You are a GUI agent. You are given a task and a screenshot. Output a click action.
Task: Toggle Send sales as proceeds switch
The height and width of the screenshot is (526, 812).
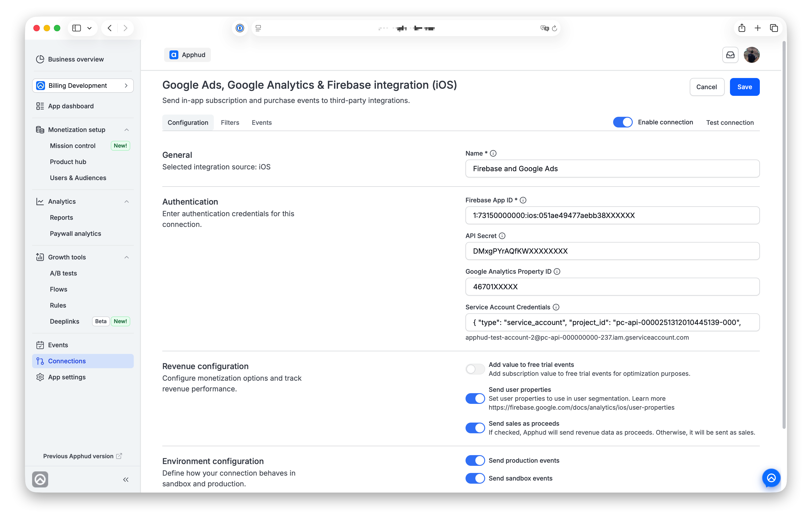tap(475, 428)
